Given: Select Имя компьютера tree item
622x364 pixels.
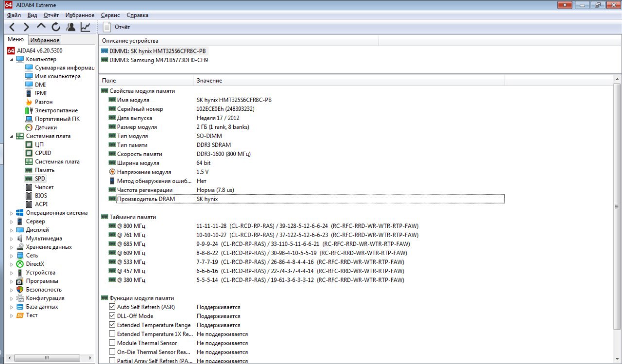Looking at the screenshot, I should point(52,76).
